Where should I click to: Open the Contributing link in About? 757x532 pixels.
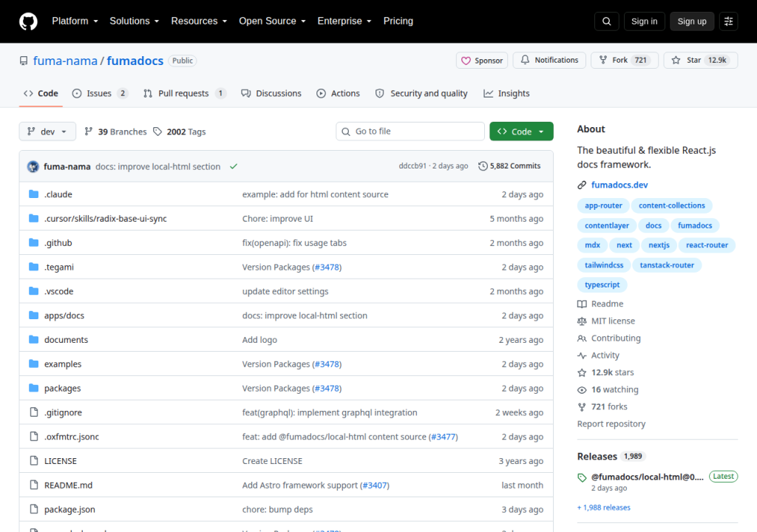point(609,338)
